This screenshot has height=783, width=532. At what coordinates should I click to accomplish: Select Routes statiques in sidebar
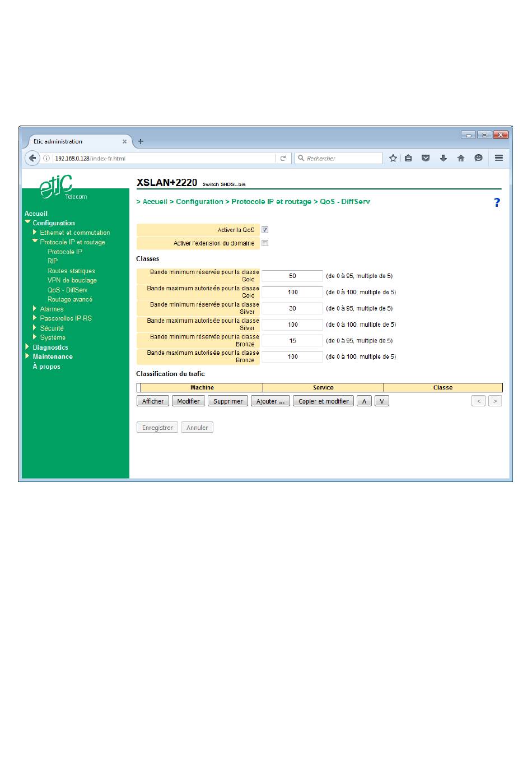tap(71, 271)
